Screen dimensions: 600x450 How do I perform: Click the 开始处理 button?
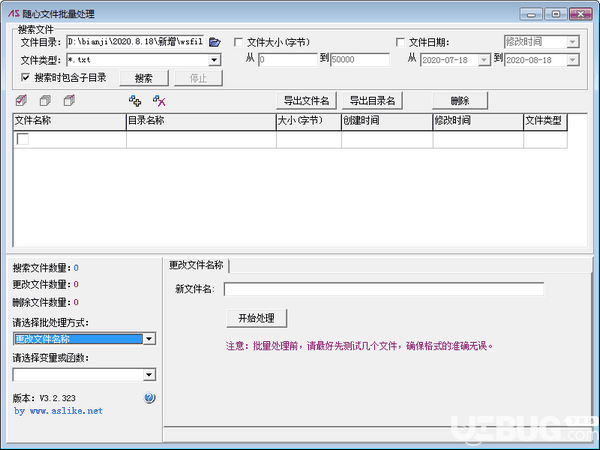[x=256, y=318]
